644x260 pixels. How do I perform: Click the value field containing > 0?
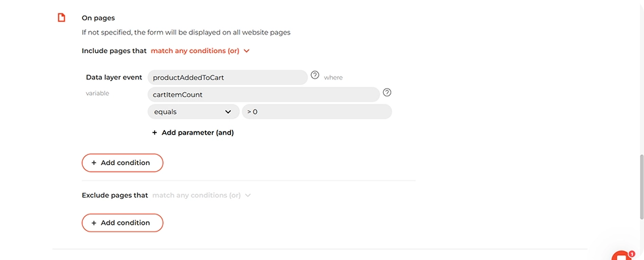coord(317,112)
